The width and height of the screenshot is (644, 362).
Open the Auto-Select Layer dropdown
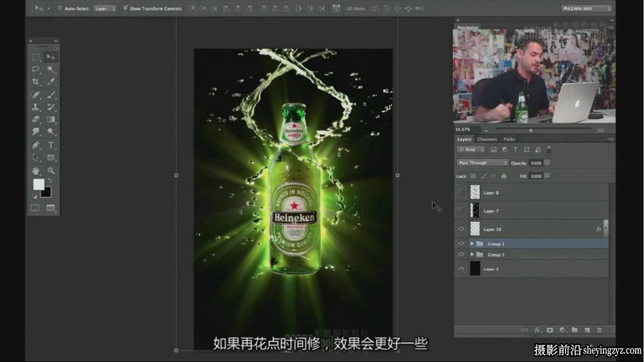point(105,9)
